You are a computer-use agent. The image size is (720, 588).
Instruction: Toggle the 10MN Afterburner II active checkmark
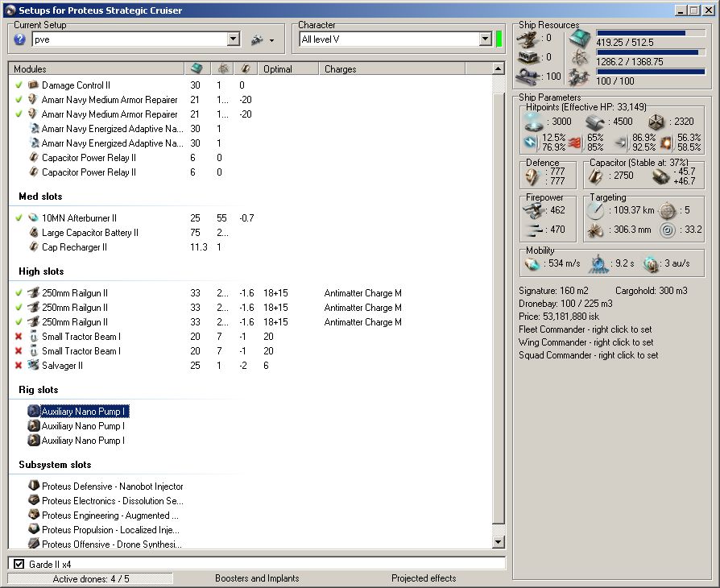[19, 217]
